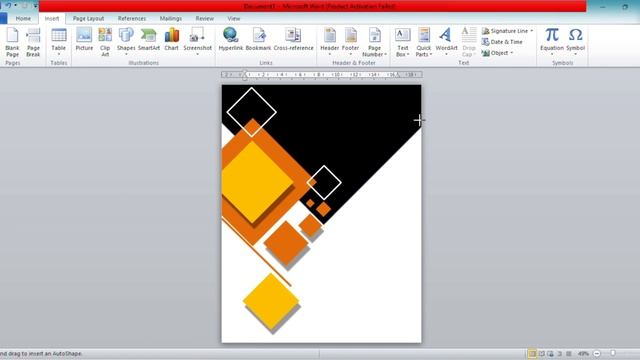This screenshot has height=360, width=640.
Task: Open the Quick Parts menu
Action: (424, 42)
